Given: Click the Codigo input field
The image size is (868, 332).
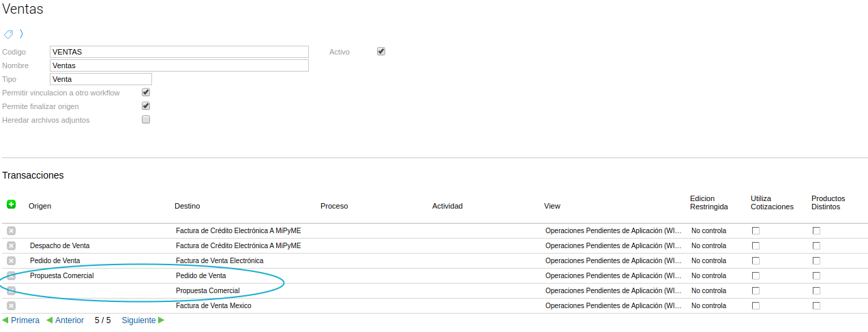Looking at the screenshot, I should pos(179,52).
